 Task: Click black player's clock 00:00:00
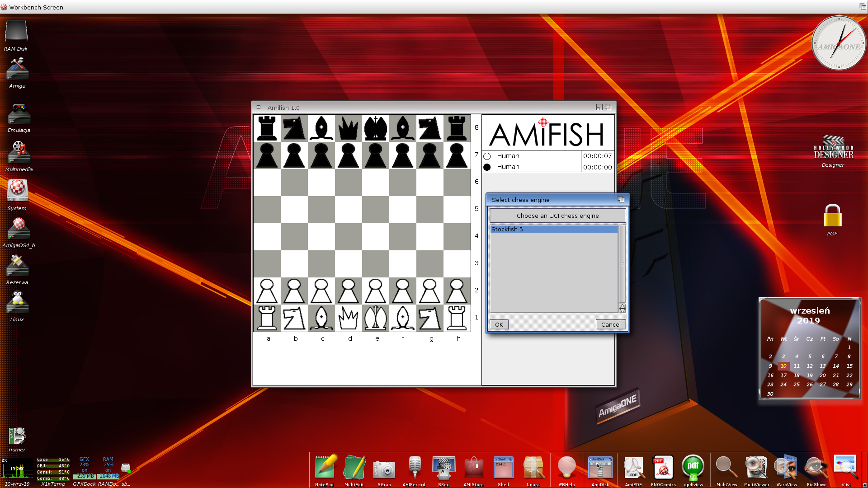point(597,167)
